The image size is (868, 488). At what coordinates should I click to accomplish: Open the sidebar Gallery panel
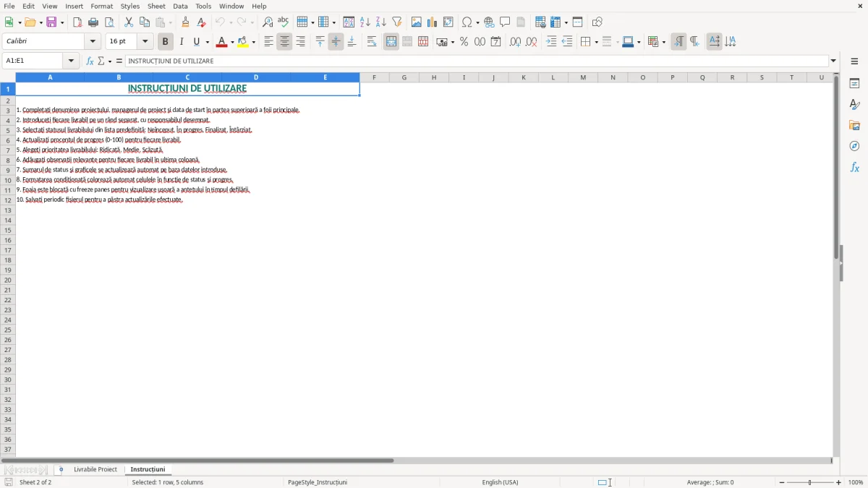pyautogui.click(x=854, y=125)
